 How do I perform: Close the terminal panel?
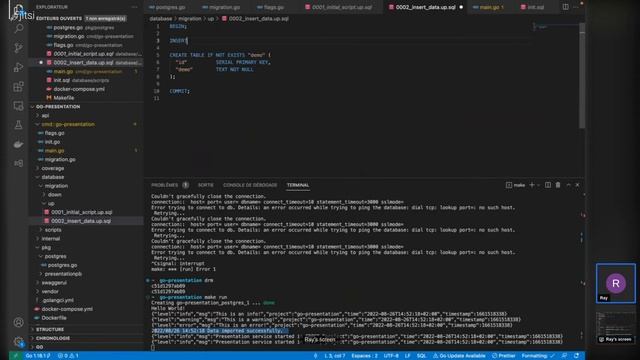[x=578, y=185]
